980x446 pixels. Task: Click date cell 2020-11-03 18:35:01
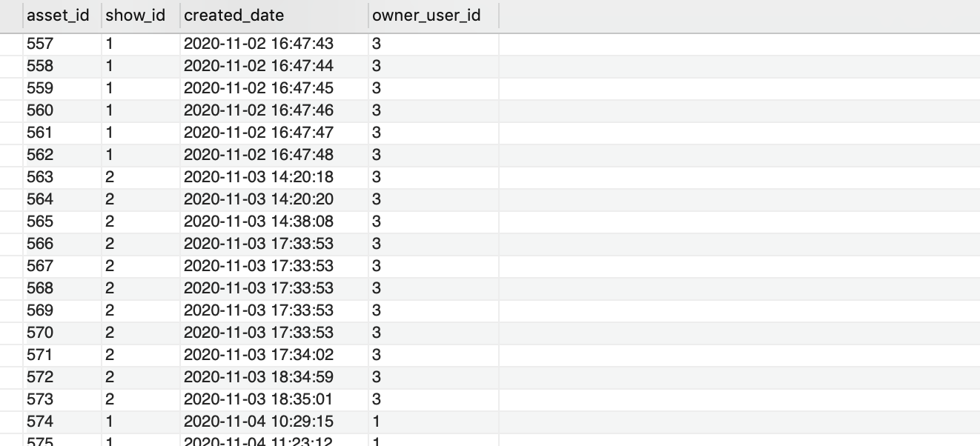pos(259,399)
